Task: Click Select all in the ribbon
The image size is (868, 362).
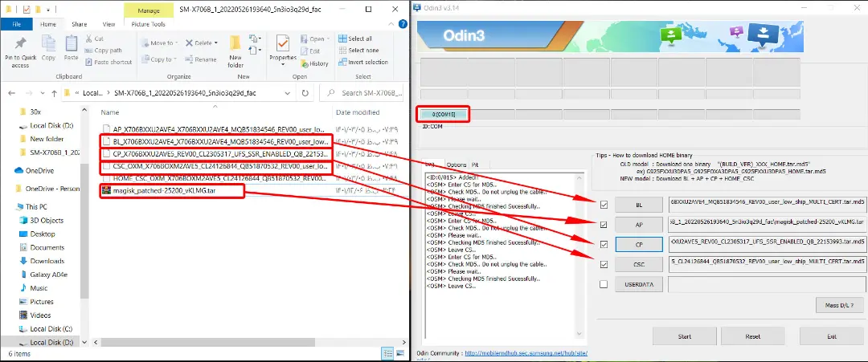Action: click(355, 39)
